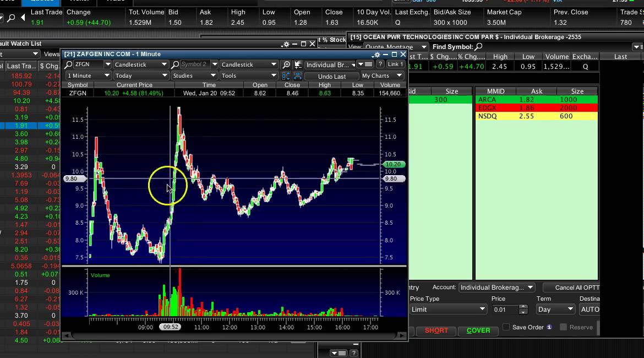This screenshot has height=358, width=644.
Task: Expand the ZFGN symbol dropdown
Action: click(107, 64)
